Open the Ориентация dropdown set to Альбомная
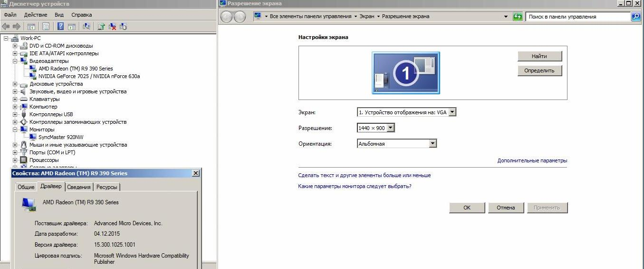 tap(432, 143)
